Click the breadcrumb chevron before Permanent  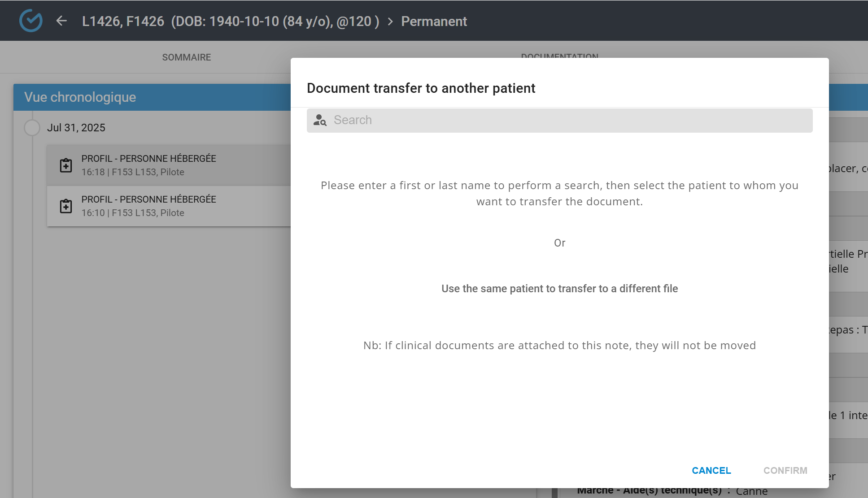pos(390,22)
